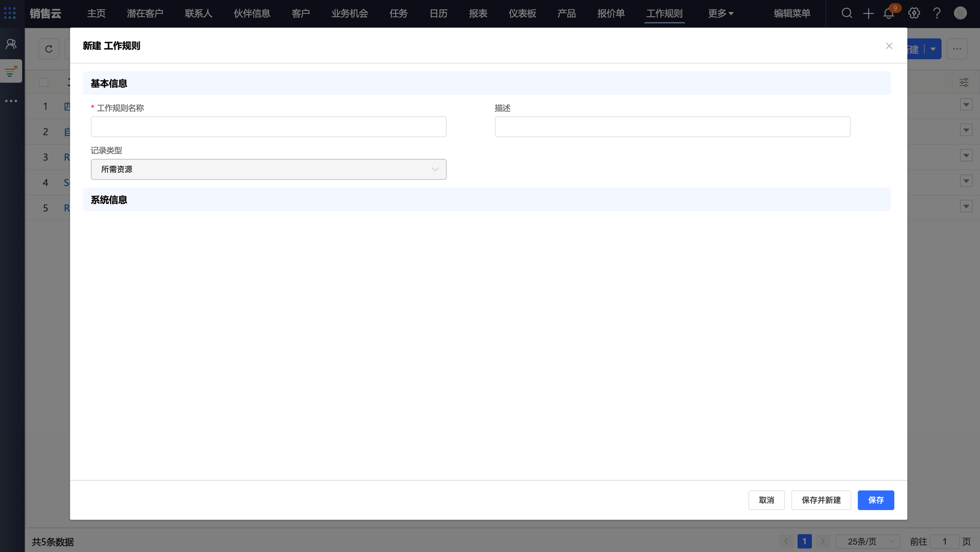Viewport: 980px width, 552px height.
Task: Tick the select-all rows checkbox
Action: click(44, 82)
